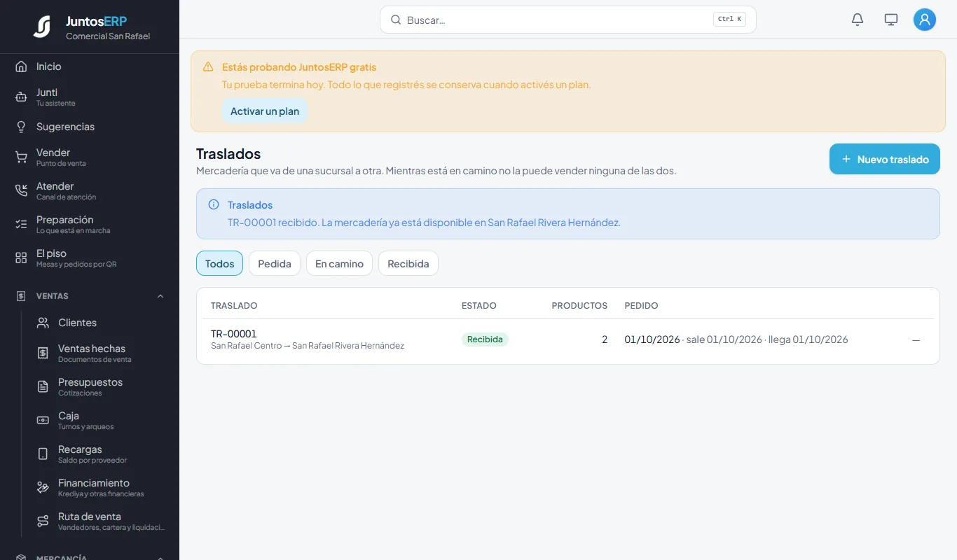The image size is (957, 560).
Task: Open the user profile avatar
Action: (925, 20)
